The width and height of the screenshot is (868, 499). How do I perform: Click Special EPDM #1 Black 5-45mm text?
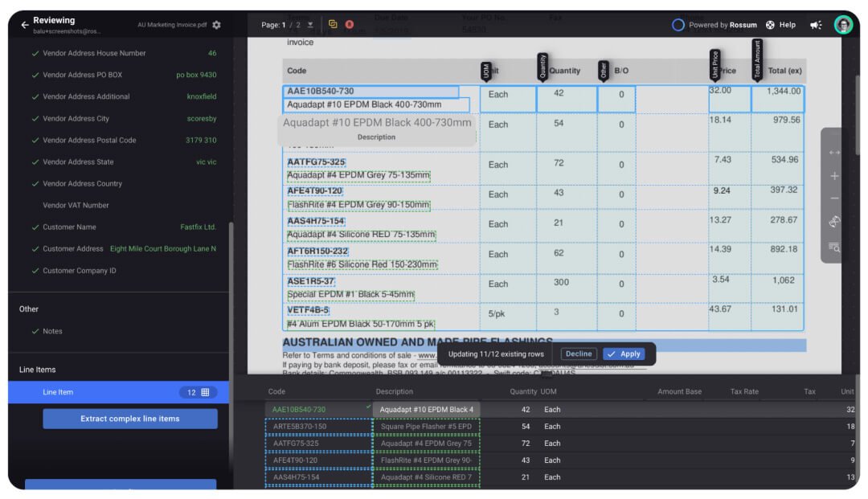click(x=350, y=295)
